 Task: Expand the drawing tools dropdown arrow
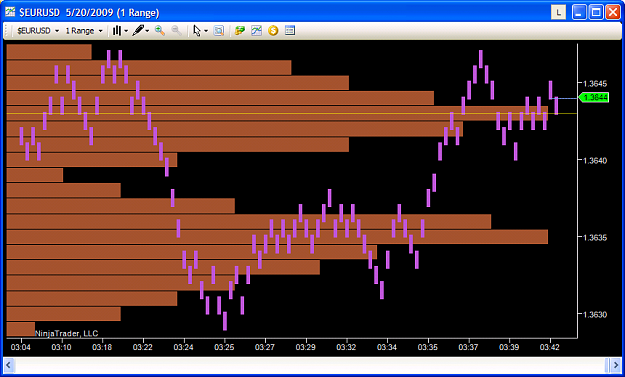tap(147, 31)
